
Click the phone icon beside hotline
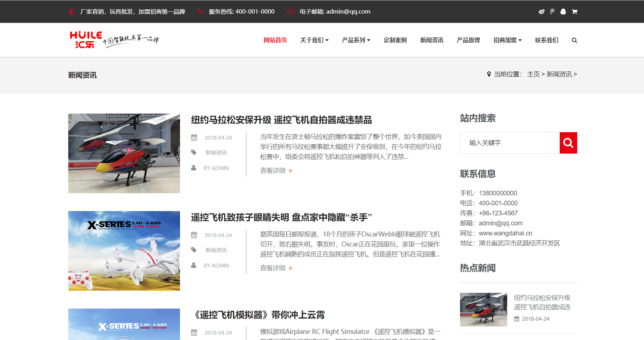200,11
